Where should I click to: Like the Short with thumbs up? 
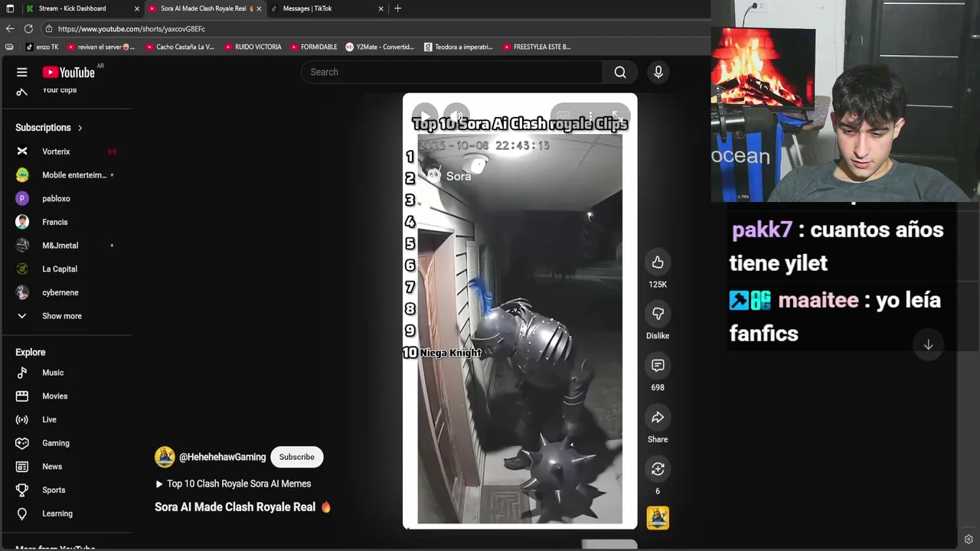tap(658, 262)
